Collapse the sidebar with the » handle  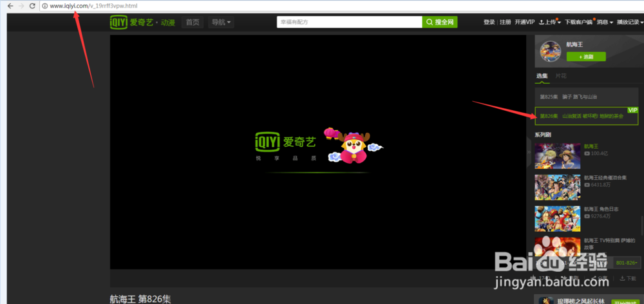click(529, 152)
